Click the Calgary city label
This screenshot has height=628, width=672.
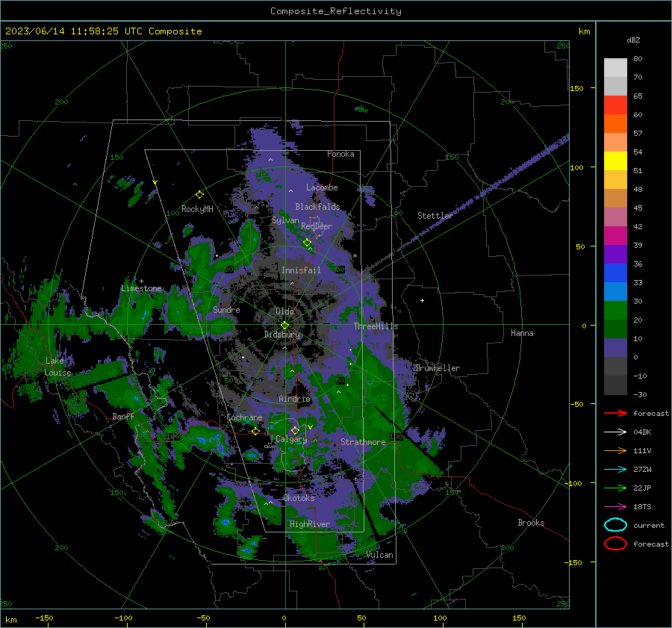click(291, 439)
